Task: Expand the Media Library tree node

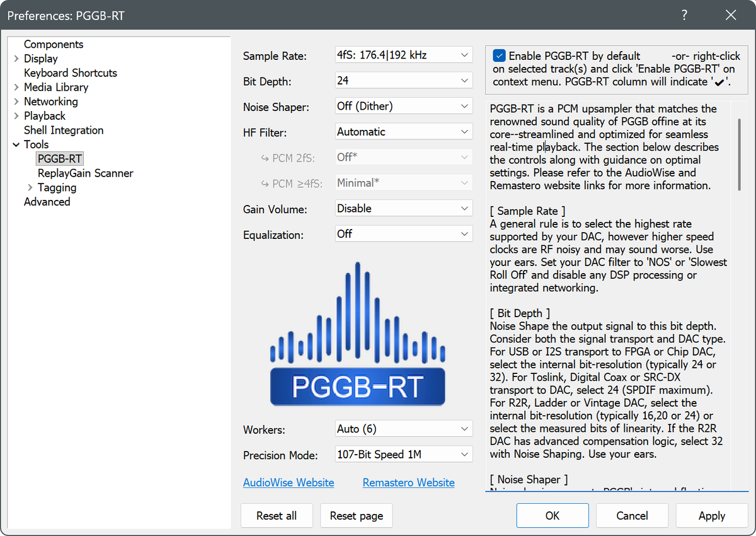Action: (x=16, y=87)
